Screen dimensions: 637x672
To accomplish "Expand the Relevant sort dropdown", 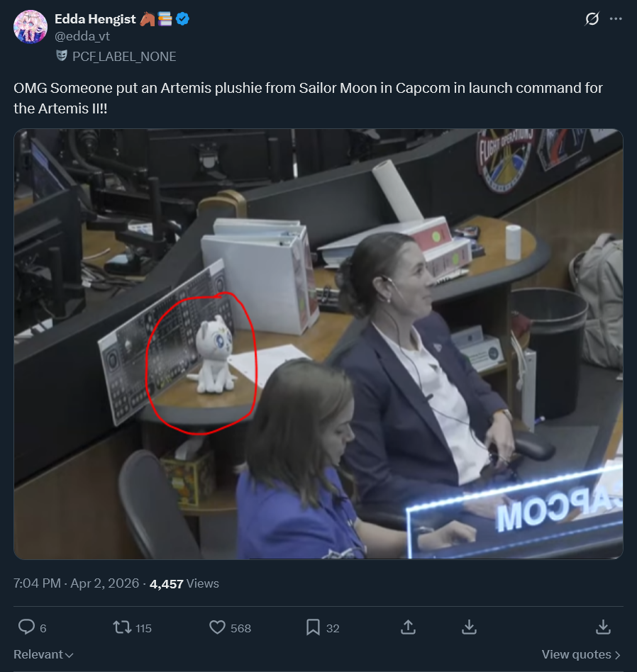I will [44, 654].
